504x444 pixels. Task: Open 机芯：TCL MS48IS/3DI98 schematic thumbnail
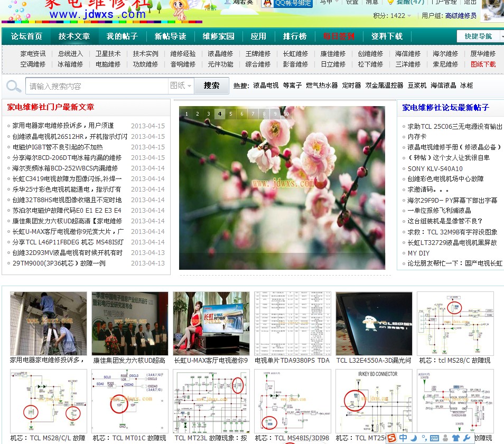[293, 401]
